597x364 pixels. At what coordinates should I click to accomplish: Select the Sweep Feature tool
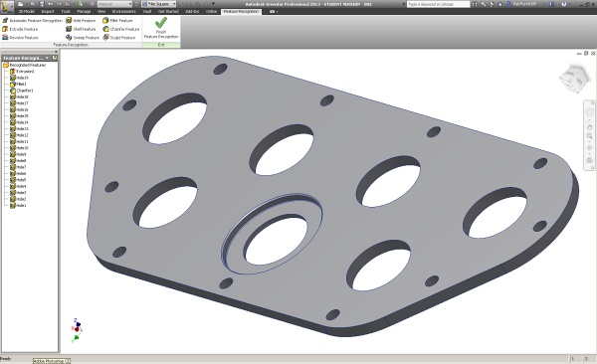point(83,38)
